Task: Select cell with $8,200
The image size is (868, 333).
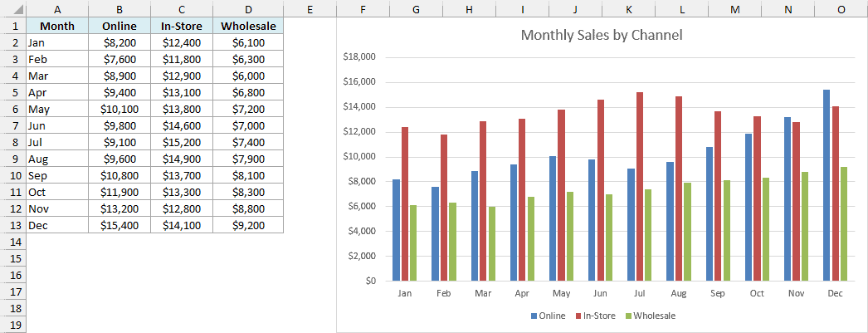Action: pos(119,42)
